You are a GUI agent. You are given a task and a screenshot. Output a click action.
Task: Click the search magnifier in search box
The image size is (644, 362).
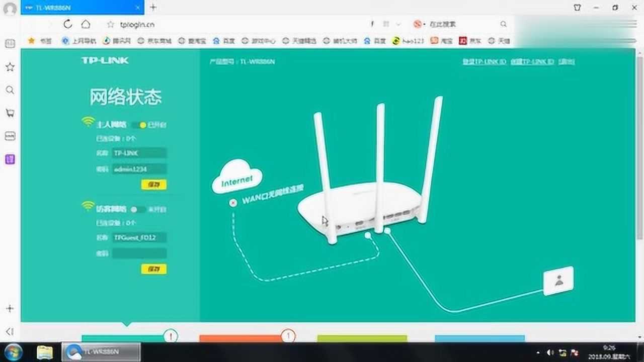tap(503, 24)
